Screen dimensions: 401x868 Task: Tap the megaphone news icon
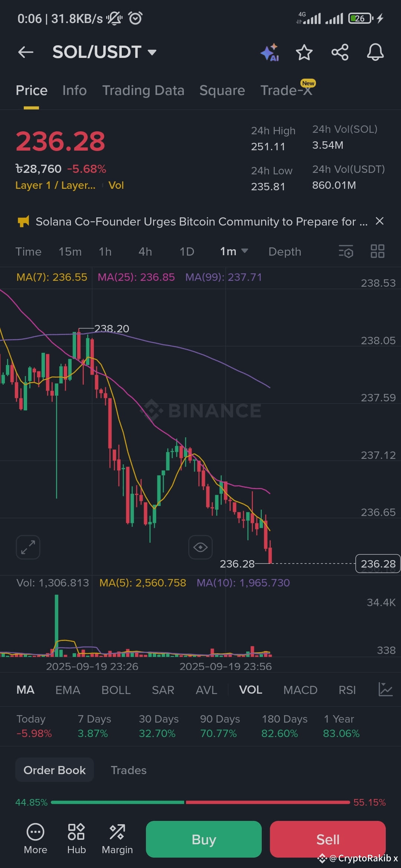[23, 222]
